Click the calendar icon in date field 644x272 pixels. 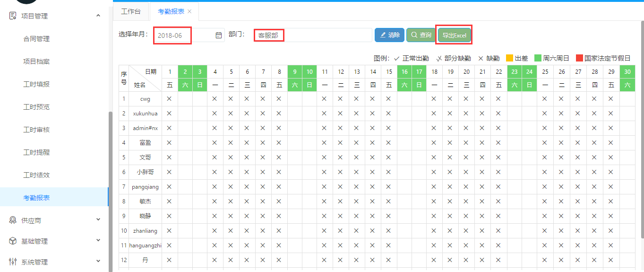click(218, 35)
